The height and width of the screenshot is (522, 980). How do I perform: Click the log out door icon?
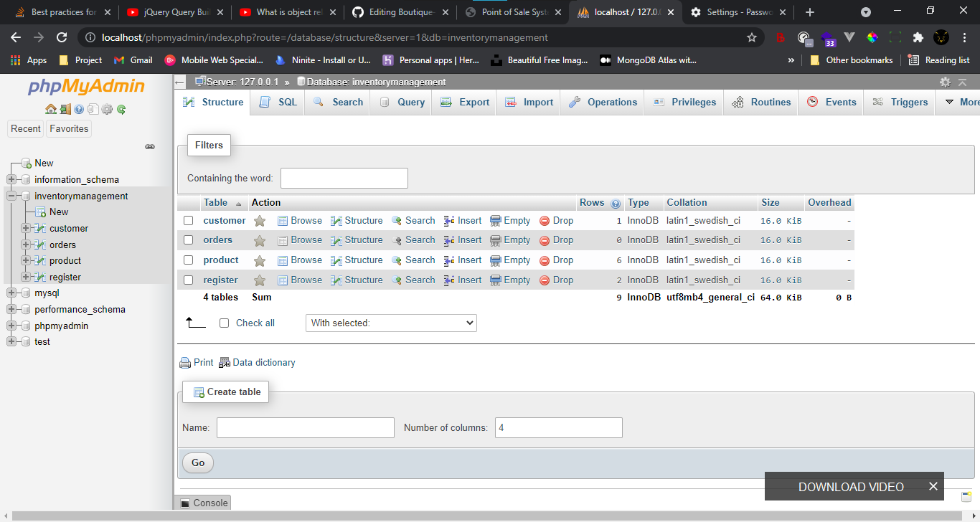[x=65, y=110]
